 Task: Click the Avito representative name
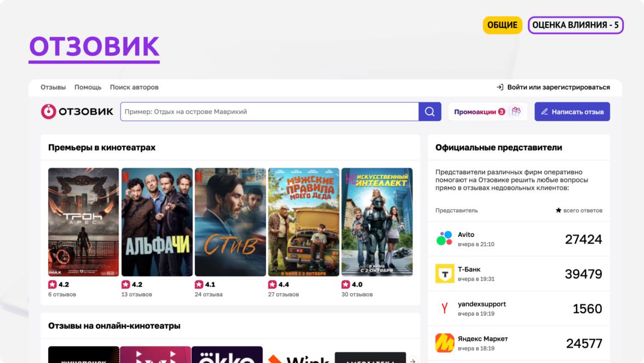[x=465, y=234]
